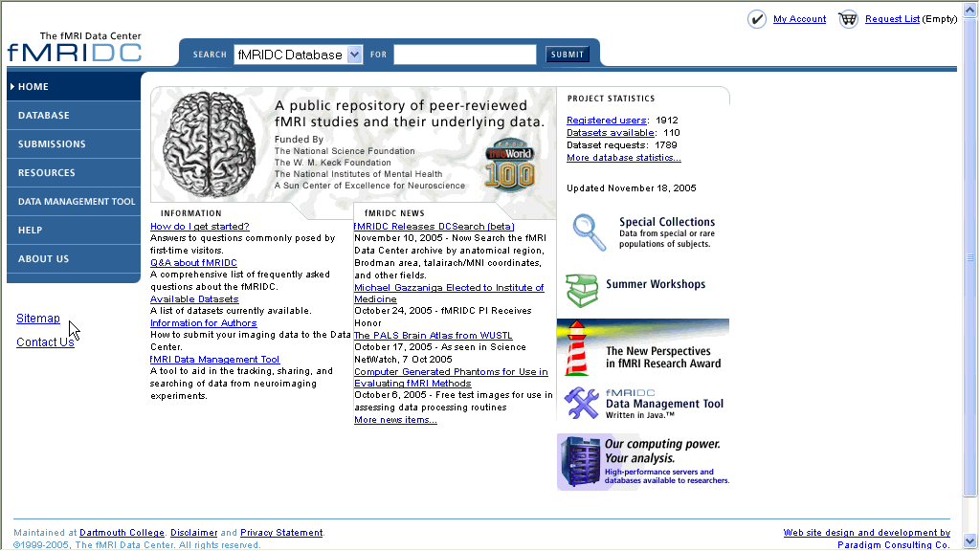
Task: Open the fMRIDC Database search dropdown
Action: [x=354, y=55]
